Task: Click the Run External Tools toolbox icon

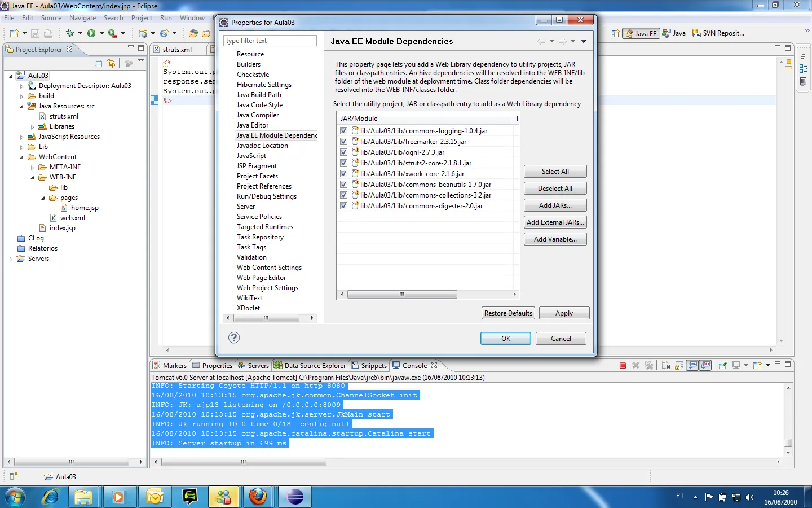Action: click(112, 33)
